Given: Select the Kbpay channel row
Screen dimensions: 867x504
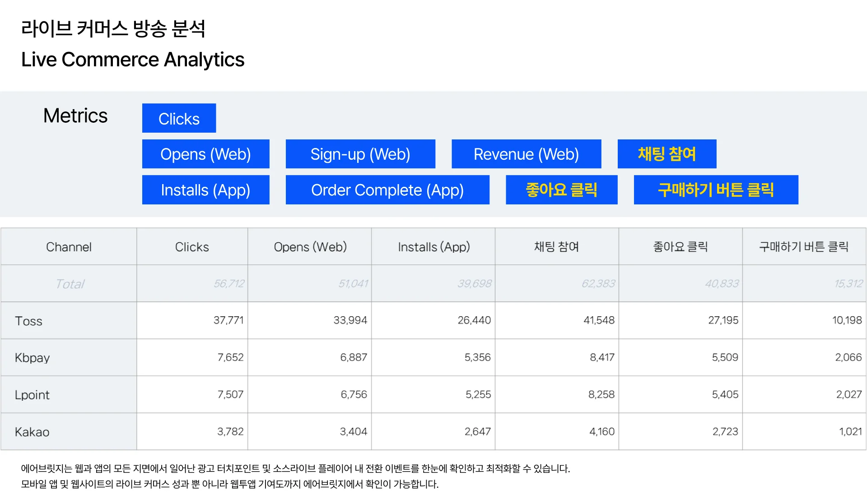Looking at the screenshot, I should [x=32, y=358].
